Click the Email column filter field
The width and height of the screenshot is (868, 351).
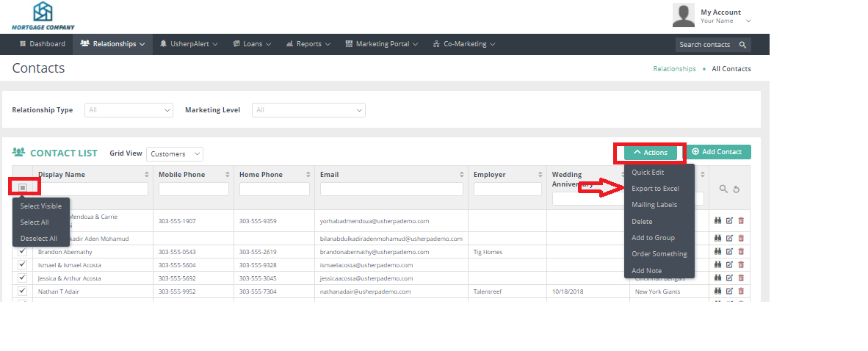pos(391,189)
